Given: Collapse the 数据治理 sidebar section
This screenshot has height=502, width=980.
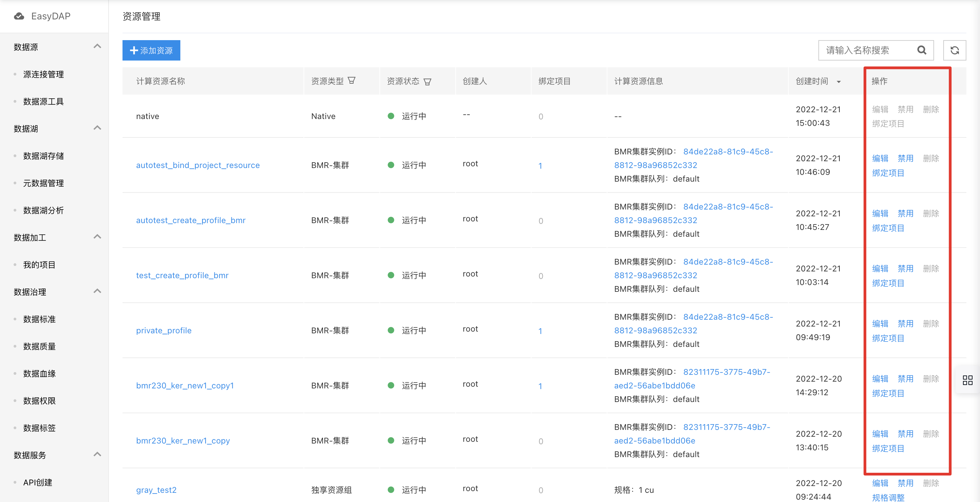Looking at the screenshot, I should (x=97, y=291).
